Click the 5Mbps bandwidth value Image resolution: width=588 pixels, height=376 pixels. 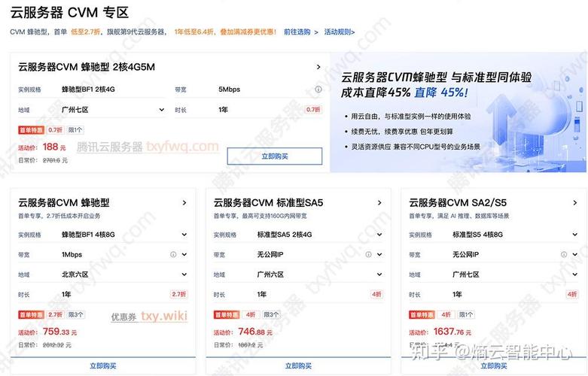click(x=229, y=89)
